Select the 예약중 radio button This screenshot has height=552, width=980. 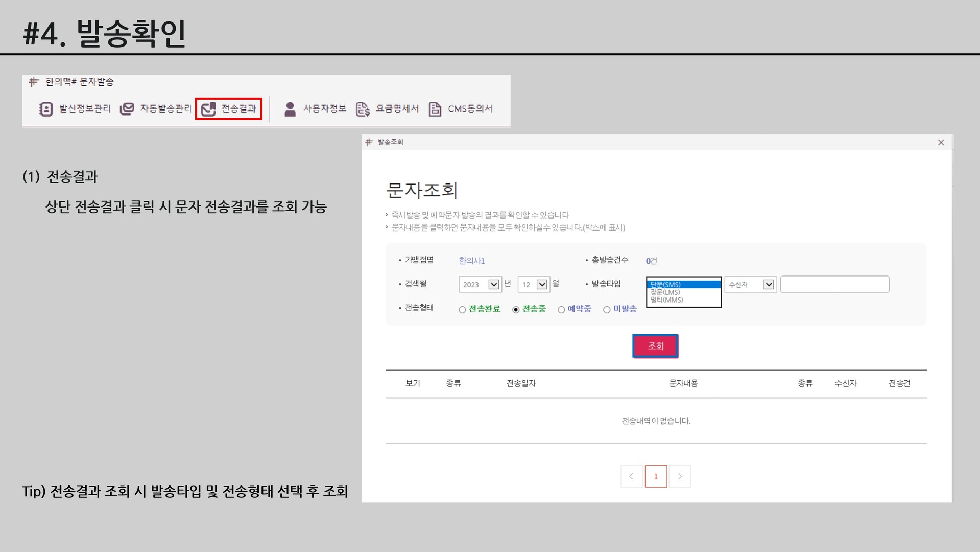pyautogui.click(x=561, y=310)
